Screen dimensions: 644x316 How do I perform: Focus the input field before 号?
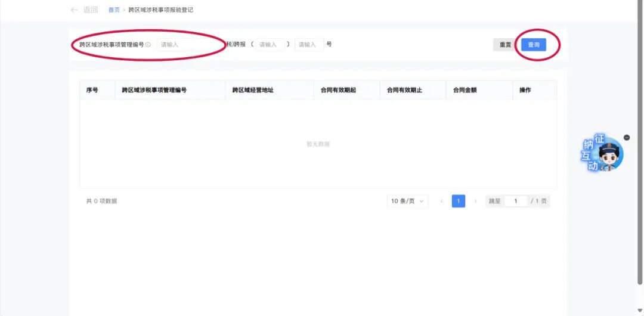click(x=309, y=44)
